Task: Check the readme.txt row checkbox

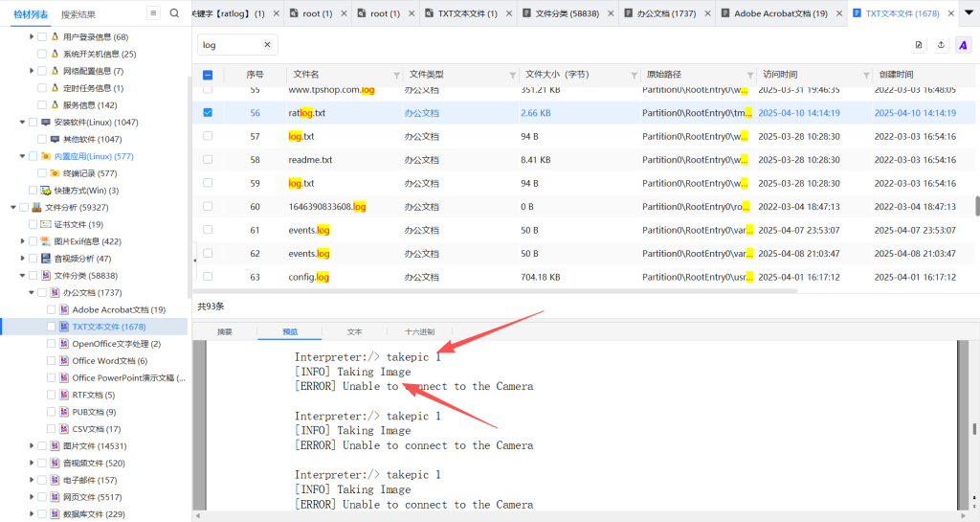Action: (208, 160)
